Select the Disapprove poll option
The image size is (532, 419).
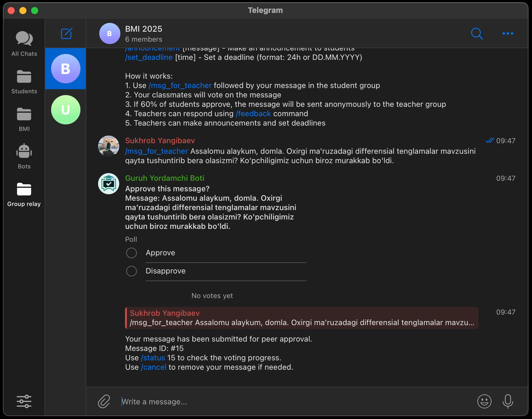click(216, 271)
